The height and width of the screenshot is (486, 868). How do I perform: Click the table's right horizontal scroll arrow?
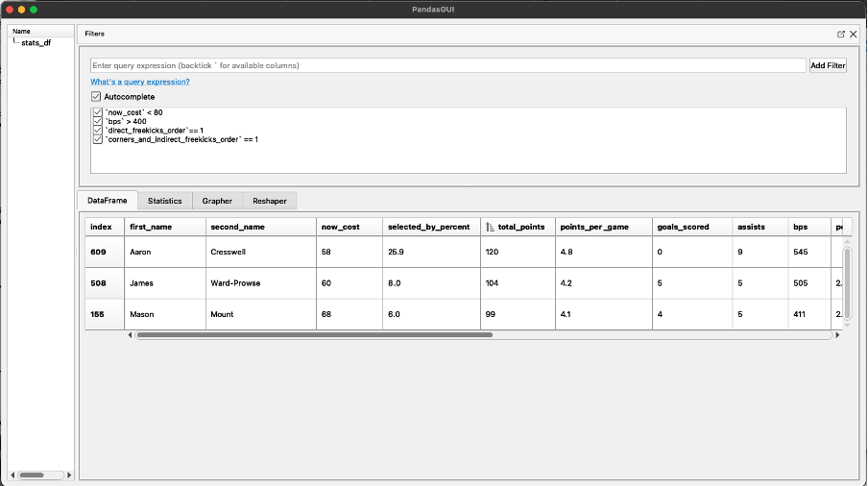[x=836, y=335]
